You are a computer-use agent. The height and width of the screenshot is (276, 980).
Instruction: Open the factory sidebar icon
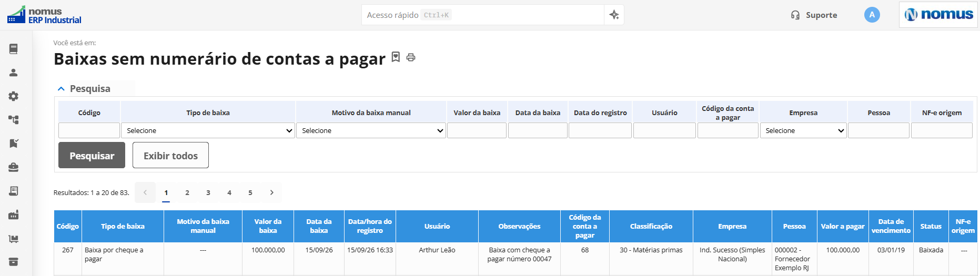click(x=14, y=214)
